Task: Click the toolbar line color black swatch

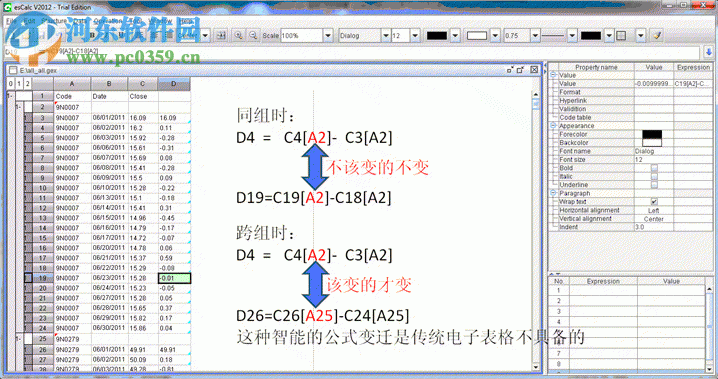Action: 591,35
